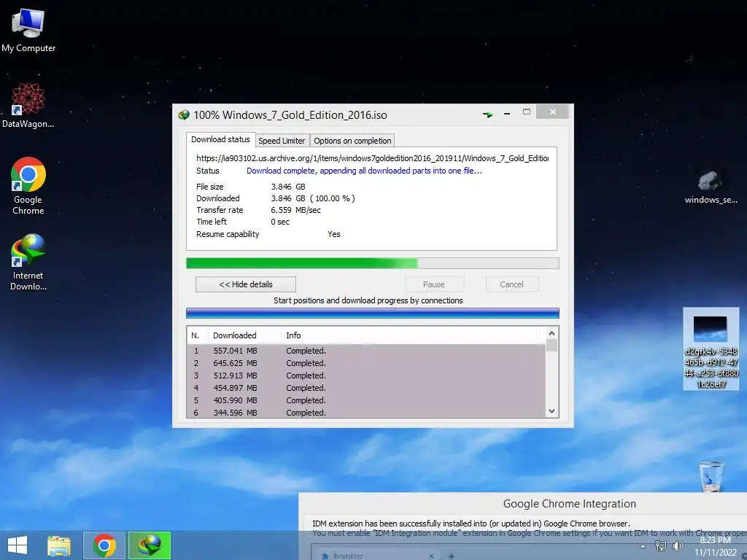747x560 pixels.
Task: Select connection 5 row with 405.990 MB
Action: [x=366, y=400]
